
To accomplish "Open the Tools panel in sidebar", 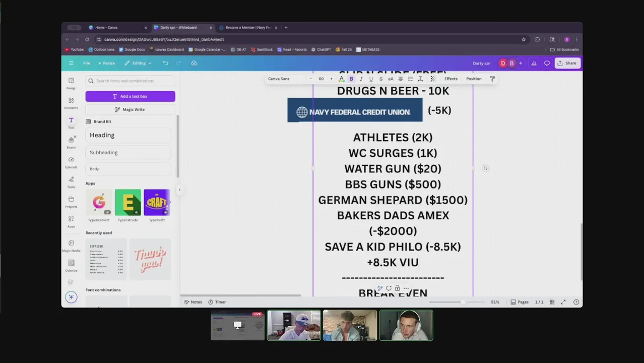I will click(71, 181).
